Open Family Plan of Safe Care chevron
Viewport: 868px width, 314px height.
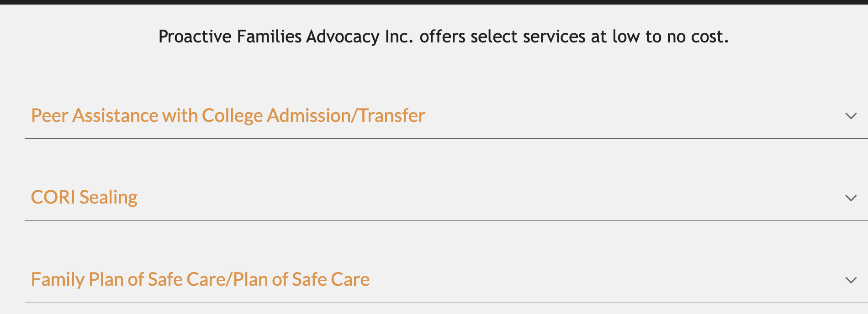851,280
